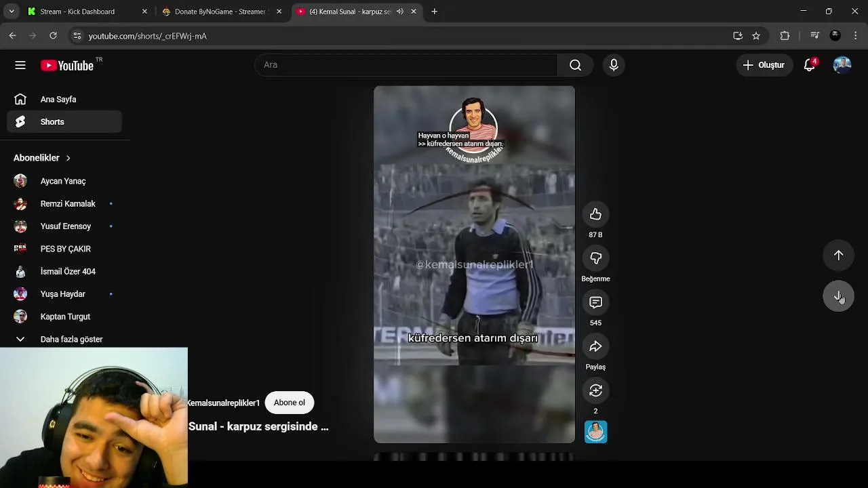Open the account avatar menu

842,65
